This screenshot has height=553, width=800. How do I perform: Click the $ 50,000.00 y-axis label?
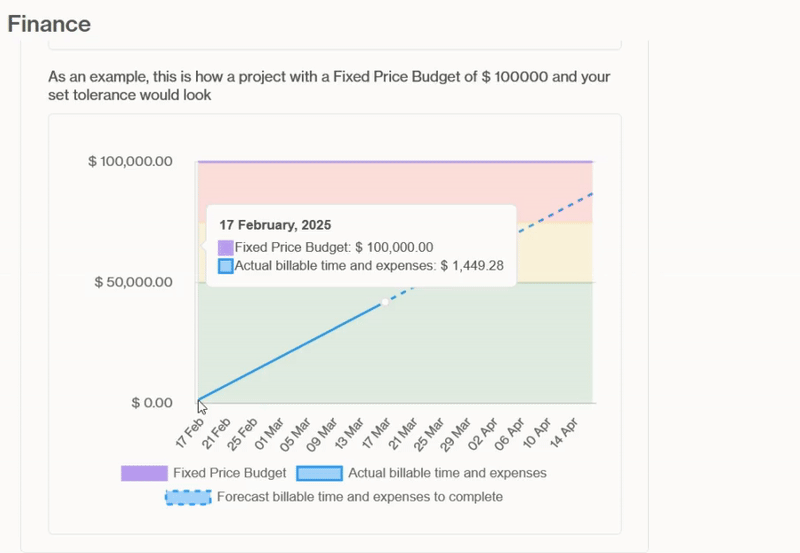point(134,282)
